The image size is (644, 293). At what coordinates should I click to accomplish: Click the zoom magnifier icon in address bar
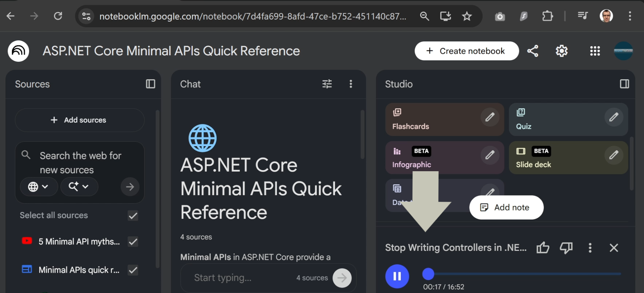[424, 16]
